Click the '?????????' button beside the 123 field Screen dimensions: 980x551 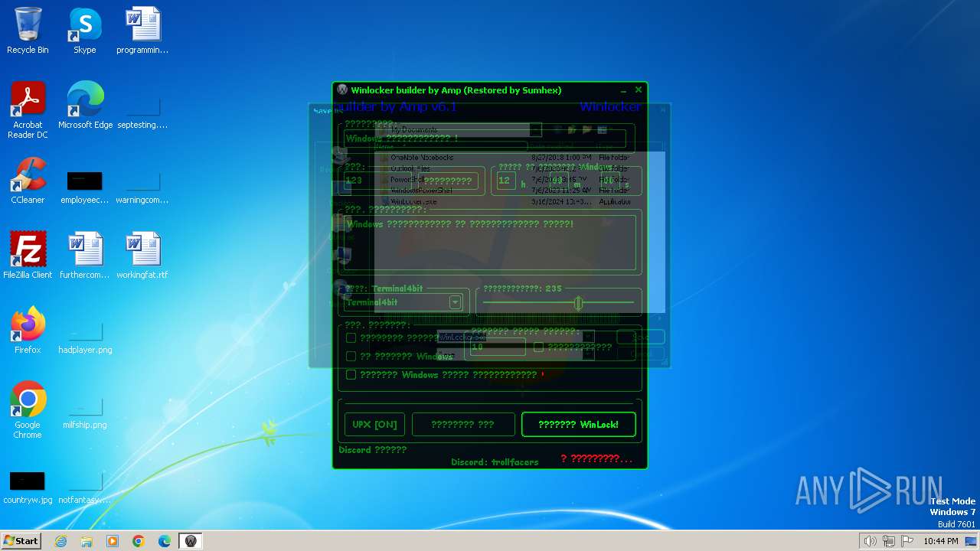point(446,181)
